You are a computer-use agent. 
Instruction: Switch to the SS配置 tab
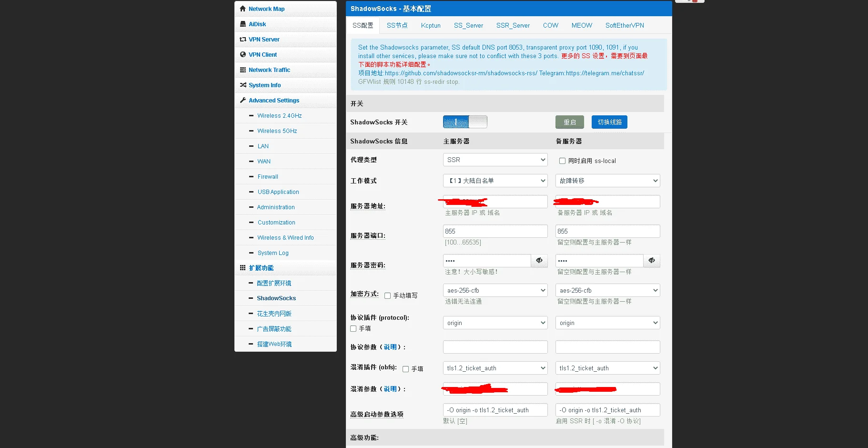[x=363, y=25]
